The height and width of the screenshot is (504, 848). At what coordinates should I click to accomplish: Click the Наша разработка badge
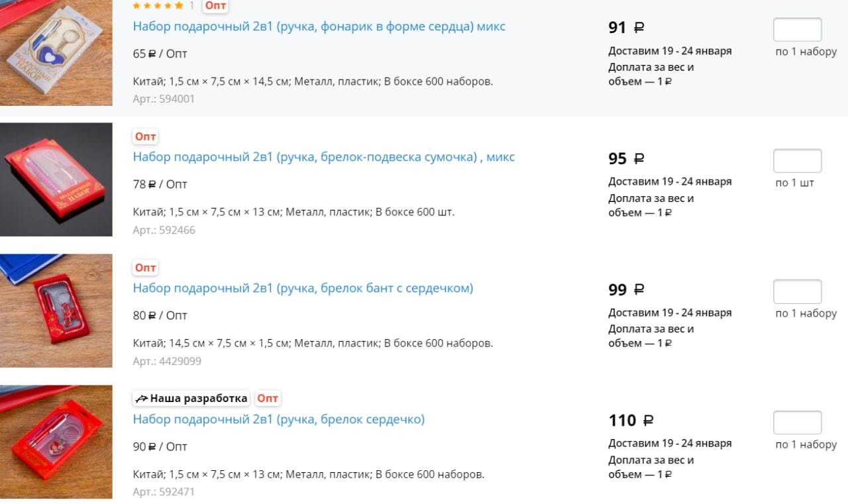click(191, 398)
